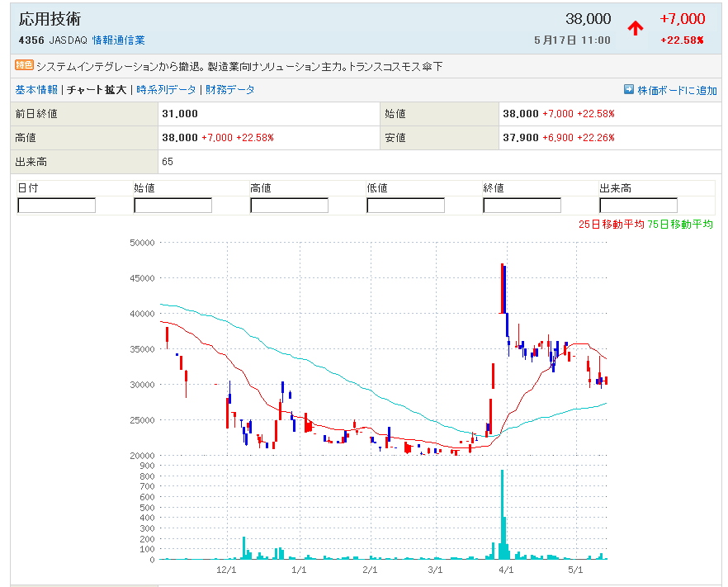728x587 pixels.
Task: Click the 応用技術 stock name heading
Action: point(50,19)
